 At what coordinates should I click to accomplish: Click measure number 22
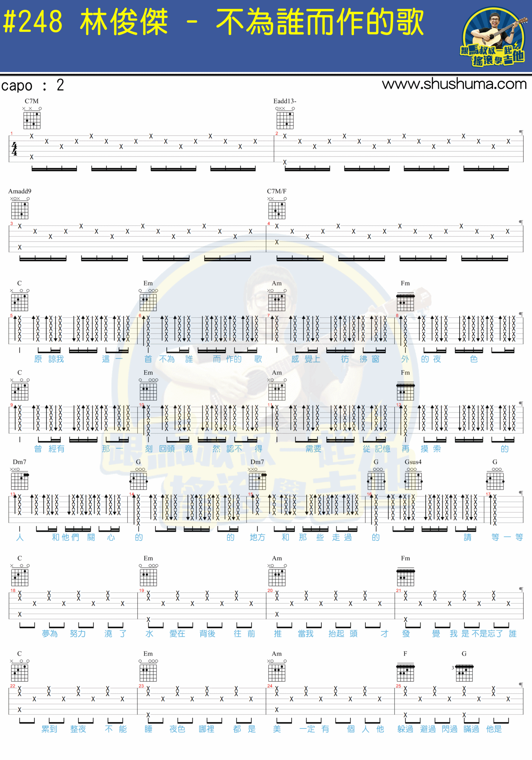(13, 686)
